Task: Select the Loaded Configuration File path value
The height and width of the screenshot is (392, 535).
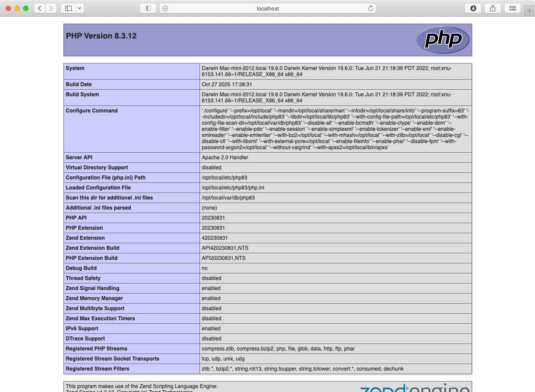Action: 233,188
